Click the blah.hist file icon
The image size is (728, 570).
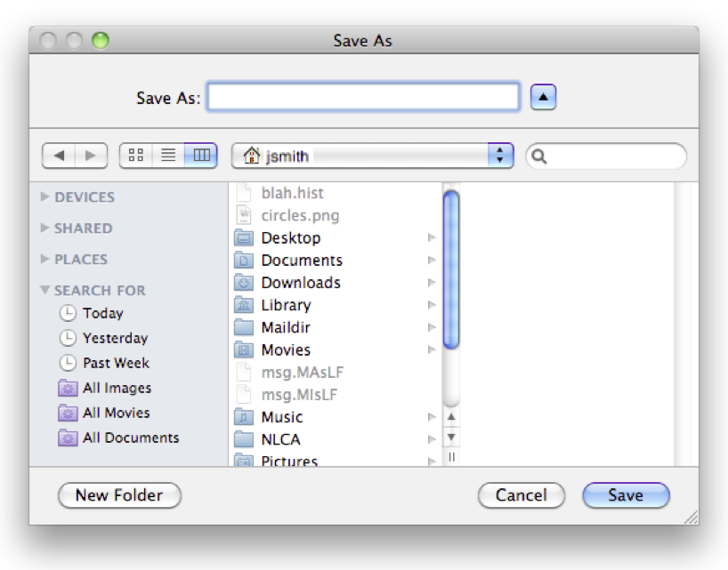244,192
